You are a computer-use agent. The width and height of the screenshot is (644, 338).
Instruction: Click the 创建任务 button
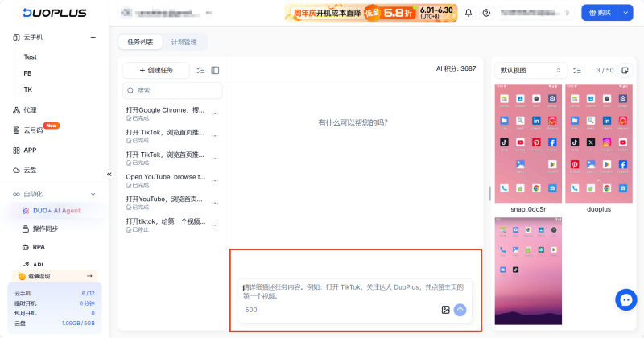pyautogui.click(x=156, y=71)
